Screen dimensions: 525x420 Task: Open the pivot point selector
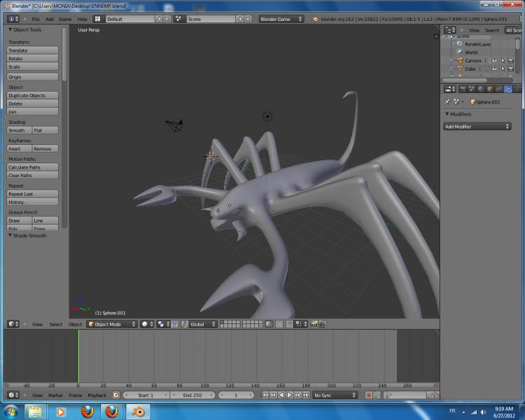[163, 324]
